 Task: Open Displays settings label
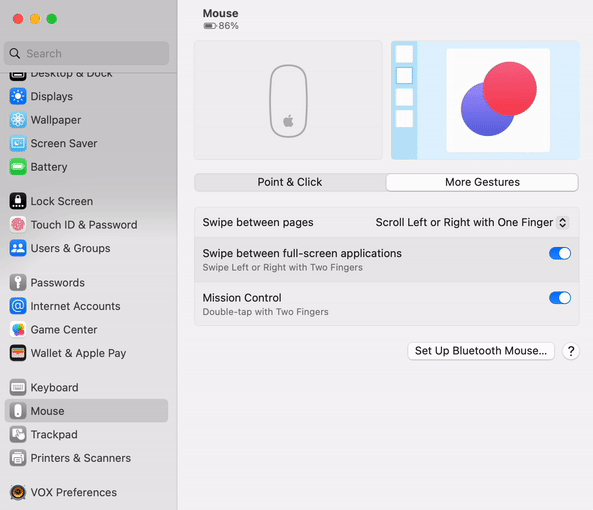pos(52,96)
